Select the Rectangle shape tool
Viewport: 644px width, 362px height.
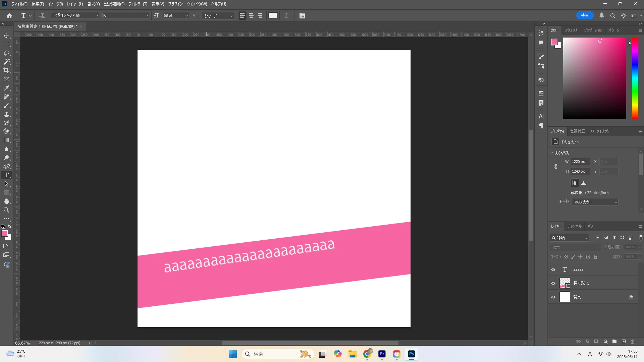tap(6, 192)
